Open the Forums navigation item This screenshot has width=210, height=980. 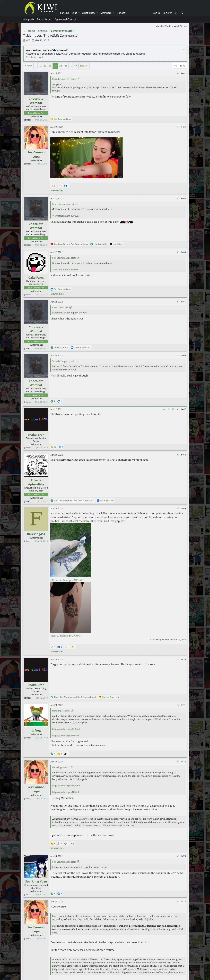point(64,13)
